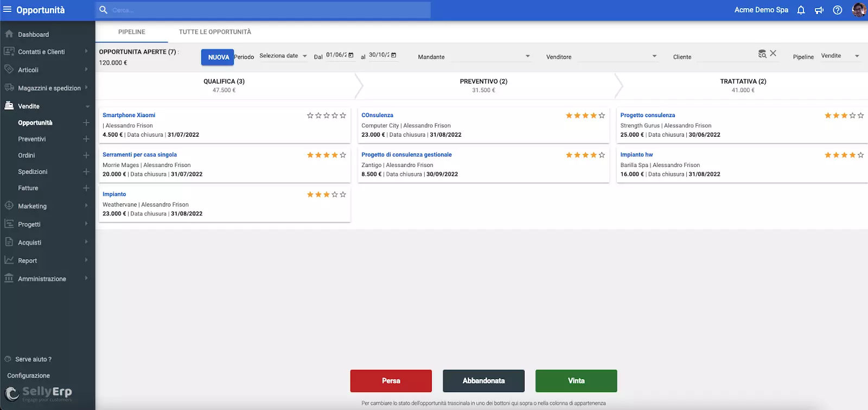868x410 pixels.
Task: Click the search magnifier icon
Action: click(x=103, y=10)
